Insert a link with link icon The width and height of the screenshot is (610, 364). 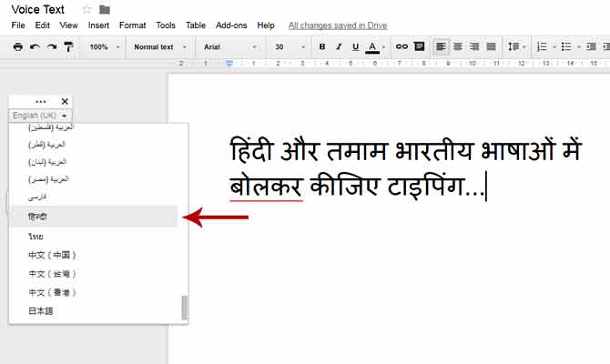(x=402, y=46)
